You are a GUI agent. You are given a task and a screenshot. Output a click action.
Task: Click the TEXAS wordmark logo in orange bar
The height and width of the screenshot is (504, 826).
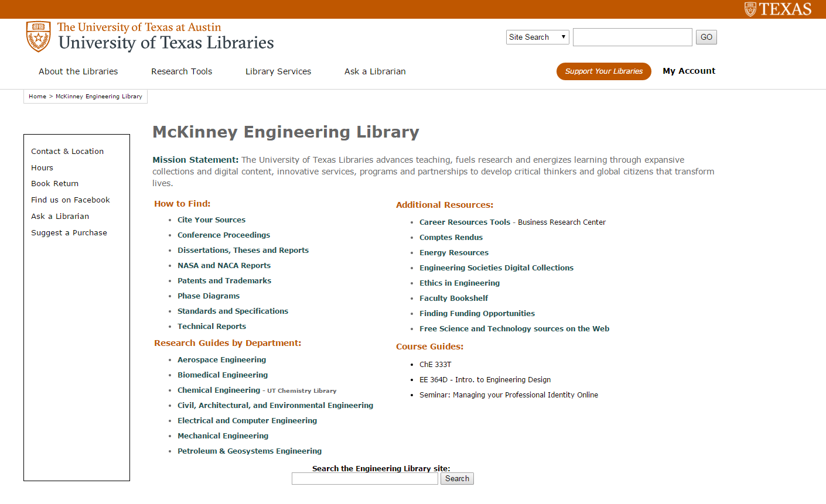click(778, 9)
